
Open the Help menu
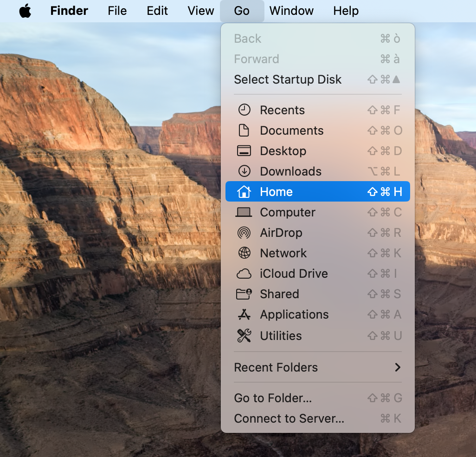(346, 11)
